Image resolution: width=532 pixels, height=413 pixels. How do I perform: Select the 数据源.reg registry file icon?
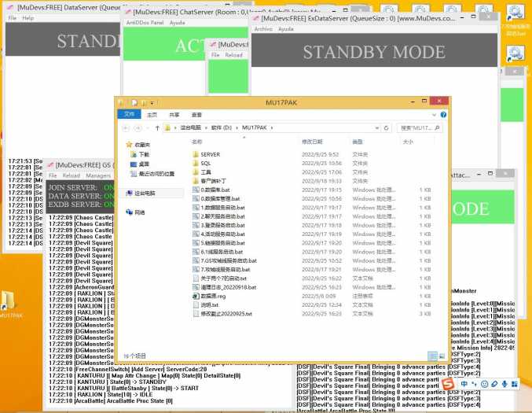click(196, 296)
